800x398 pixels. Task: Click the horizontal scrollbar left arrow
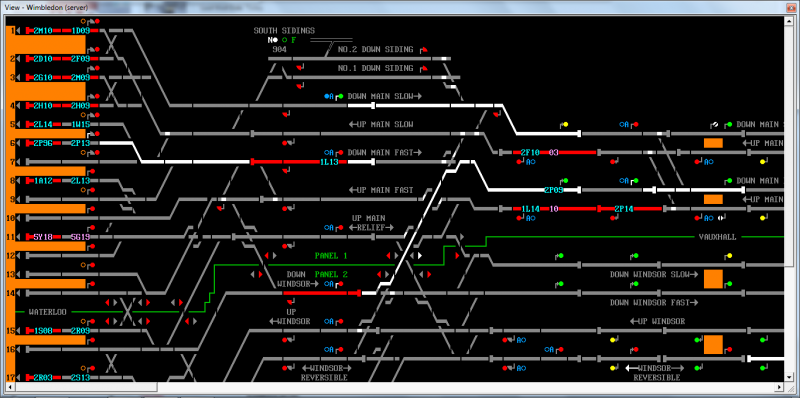click(x=10, y=387)
